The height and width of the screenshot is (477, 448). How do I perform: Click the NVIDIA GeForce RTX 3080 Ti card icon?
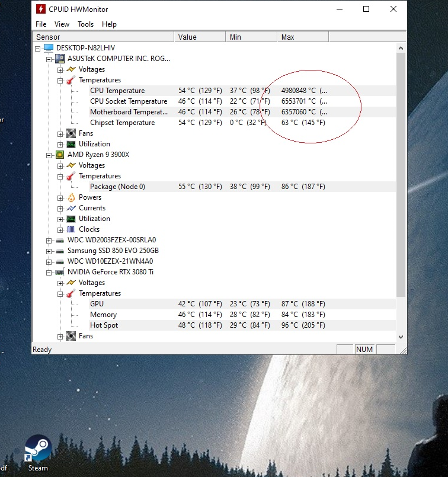[x=60, y=272]
